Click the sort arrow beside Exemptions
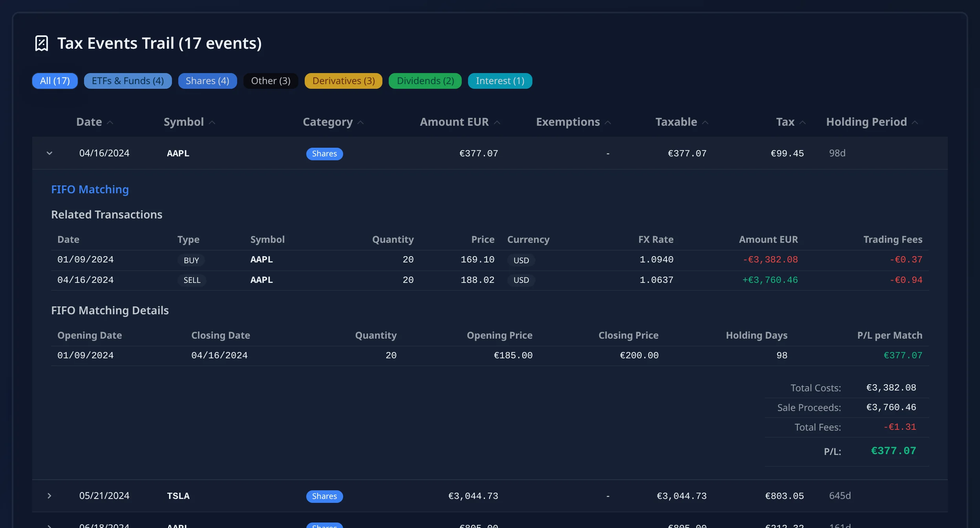Image resolution: width=980 pixels, height=528 pixels. 608,123
